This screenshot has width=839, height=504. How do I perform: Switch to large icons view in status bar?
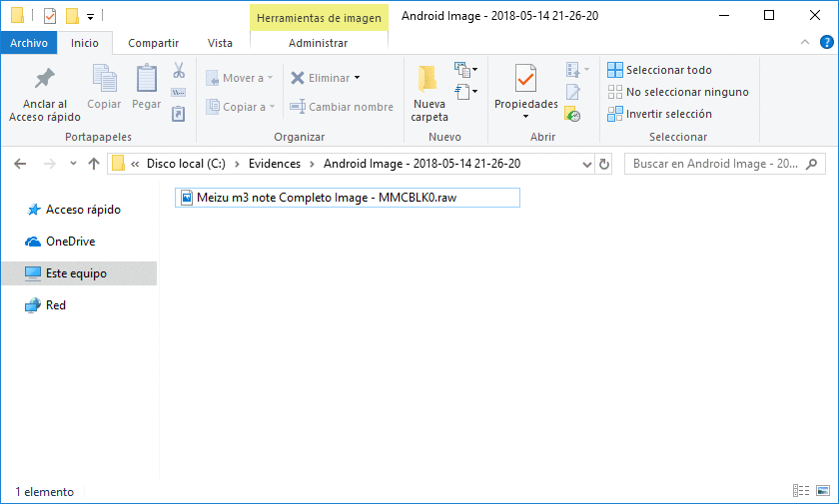(x=822, y=491)
